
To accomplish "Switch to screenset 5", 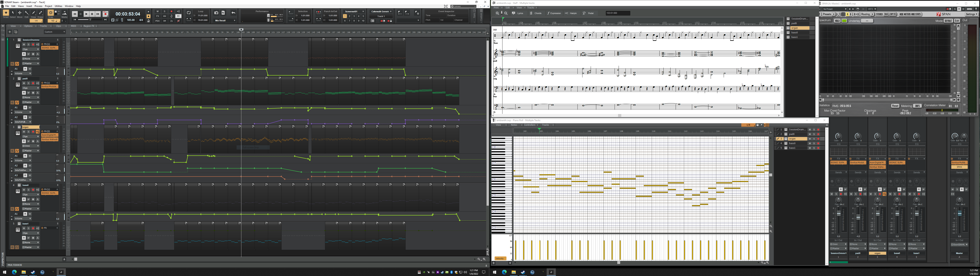I will click(x=363, y=16).
